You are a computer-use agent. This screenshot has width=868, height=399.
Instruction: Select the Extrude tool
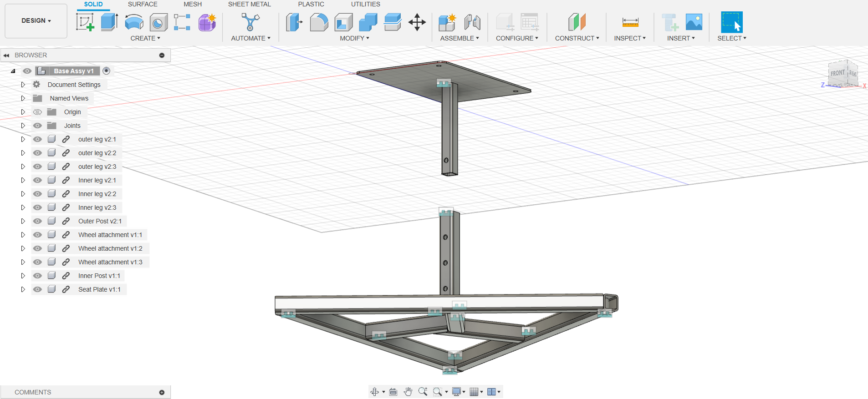(109, 22)
